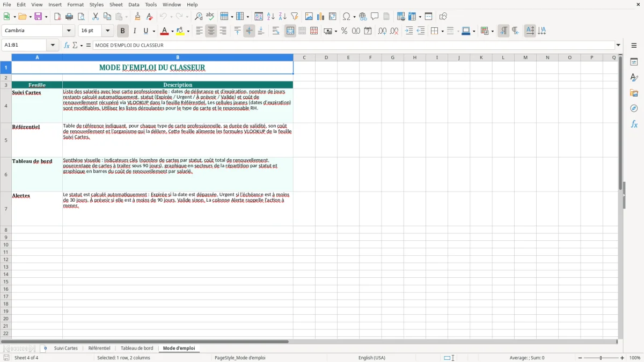The image size is (644, 362).
Task: Open the underline style dropdown arrow
Action: 153,31
